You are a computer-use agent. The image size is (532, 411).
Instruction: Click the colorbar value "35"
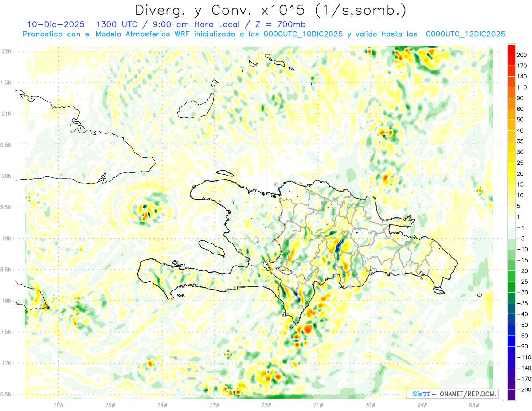point(521,141)
